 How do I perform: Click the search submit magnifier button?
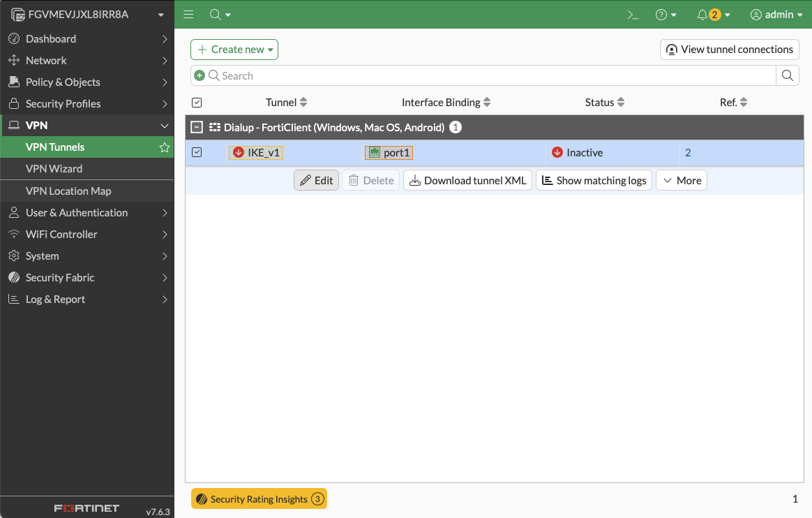tap(788, 75)
